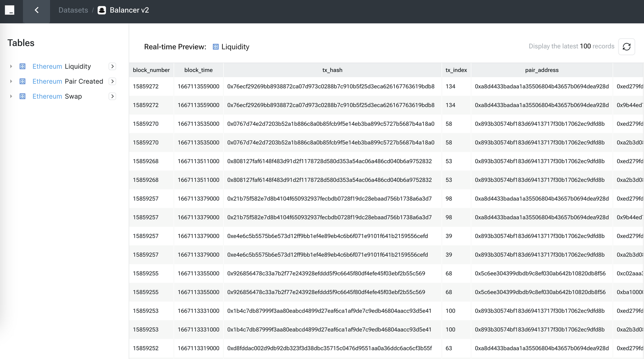This screenshot has height=359, width=644.
Task: Click table icon beside Ethereum Pair Created
Action: 23,81
